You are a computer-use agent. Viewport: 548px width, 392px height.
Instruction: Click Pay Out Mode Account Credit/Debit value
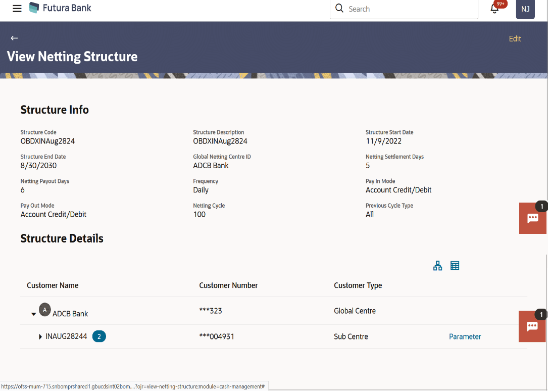point(53,214)
